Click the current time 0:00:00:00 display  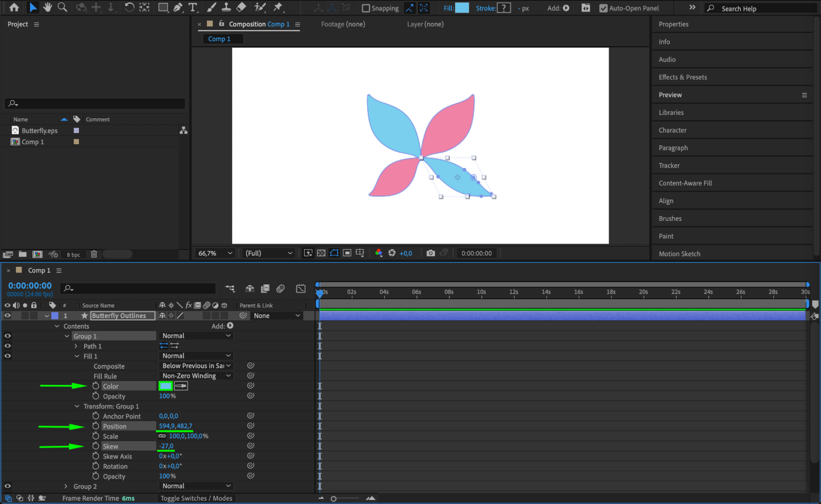pyautogui.click(x=30, y=286)
